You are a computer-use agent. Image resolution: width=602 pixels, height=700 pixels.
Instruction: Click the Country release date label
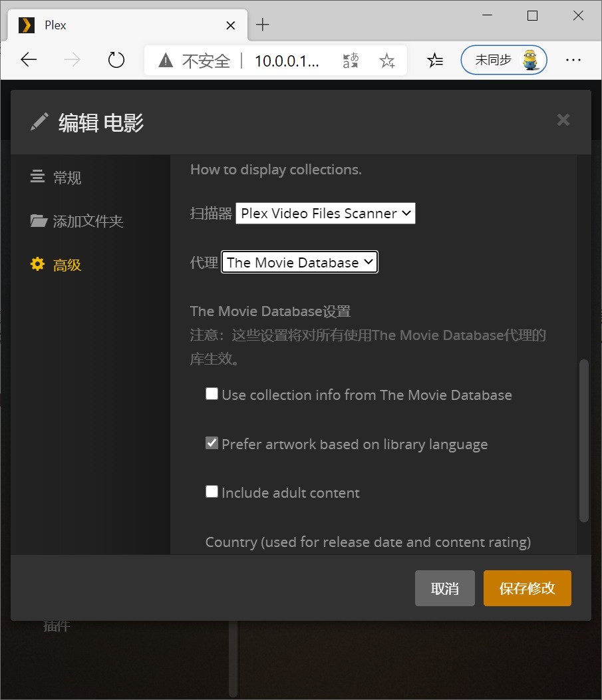[x=368, y=542]
